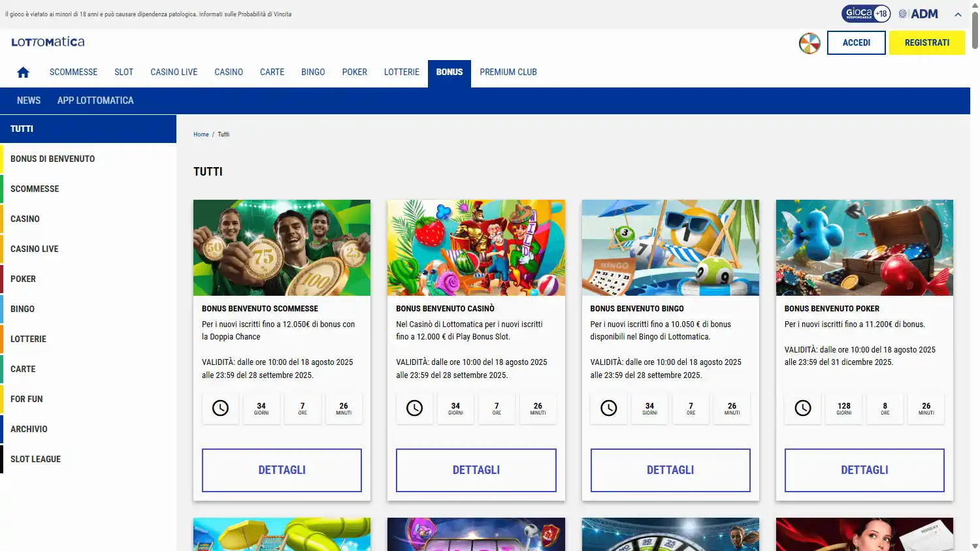Click the Bonus Benvenuto Poker title

[x=832, y=309]
